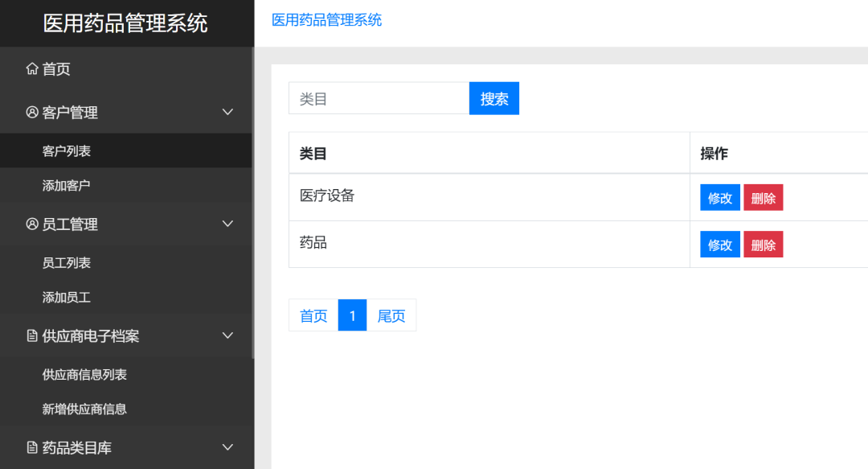Expand the 药品类目库 section chevron
The image size is (868, 469).
point(227,447)
